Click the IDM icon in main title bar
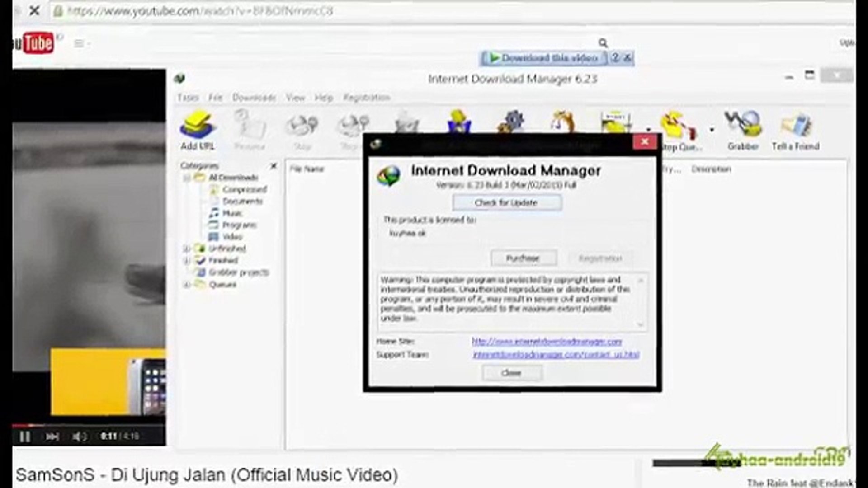This screenshot has width=868, height=488. (180, 79)
